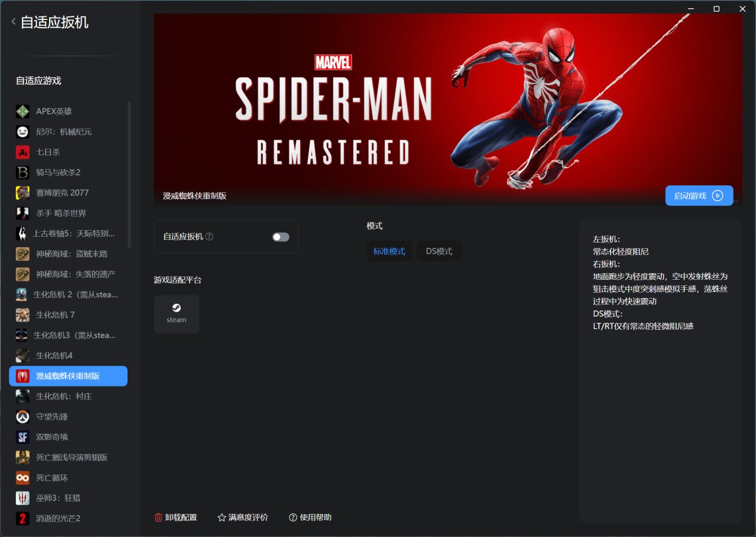Choose the 神秘海域：盗贼末路 game icon
Viewport: 756px width, 537px height.
click(x=22, y=254)
